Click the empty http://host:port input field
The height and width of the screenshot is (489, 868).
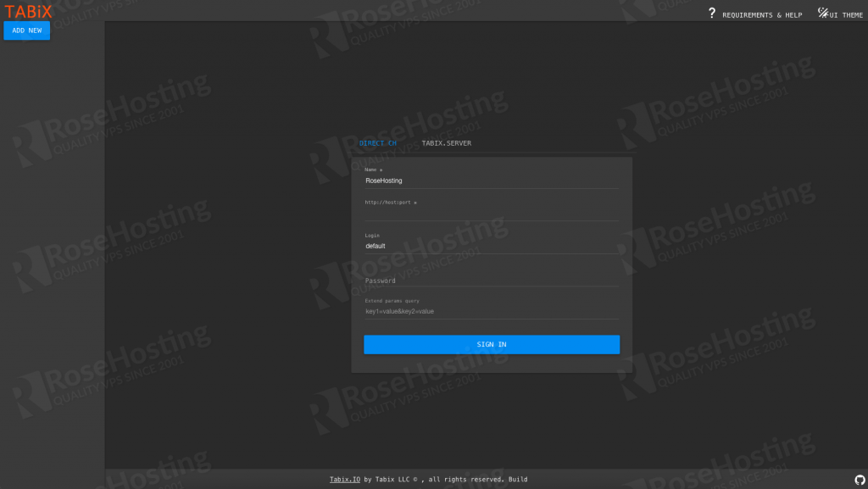pos(491,214)
